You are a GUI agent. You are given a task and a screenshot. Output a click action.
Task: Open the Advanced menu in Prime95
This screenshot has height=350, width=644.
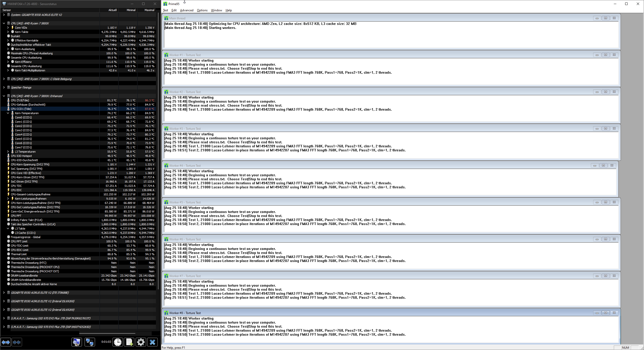(x=187, y=10)
